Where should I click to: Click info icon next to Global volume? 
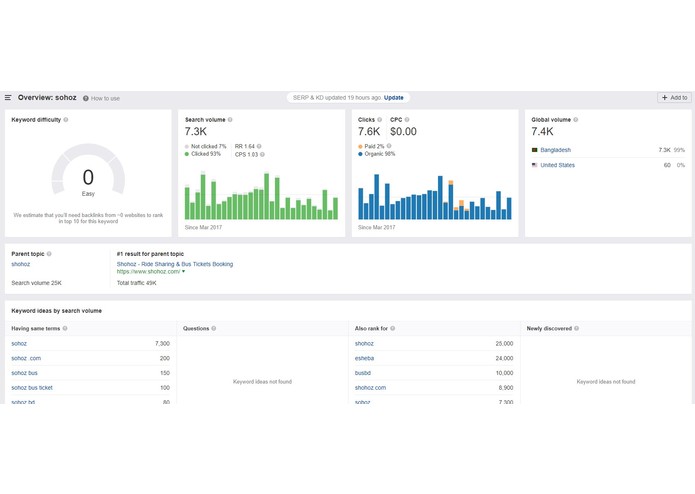(x=576, y=120)
